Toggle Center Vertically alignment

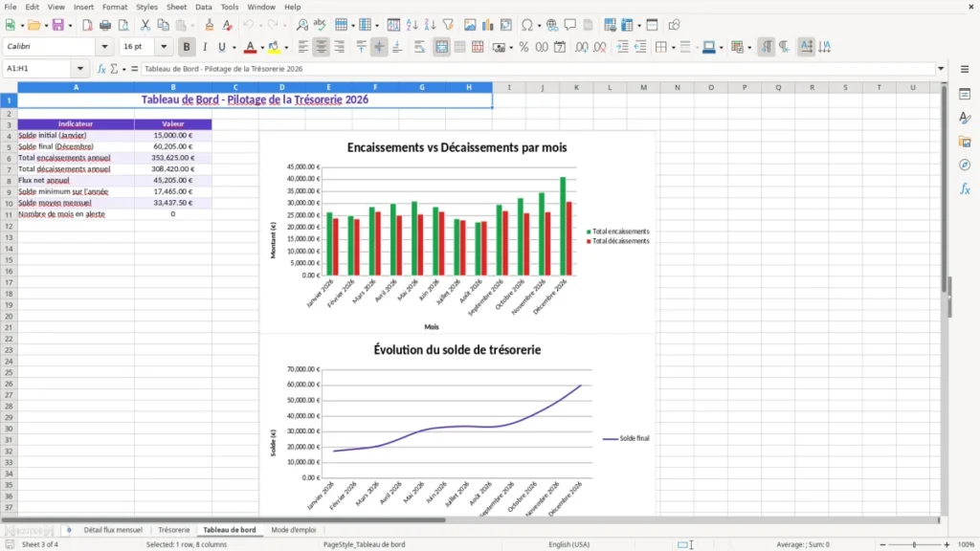[x=379, y=47]
